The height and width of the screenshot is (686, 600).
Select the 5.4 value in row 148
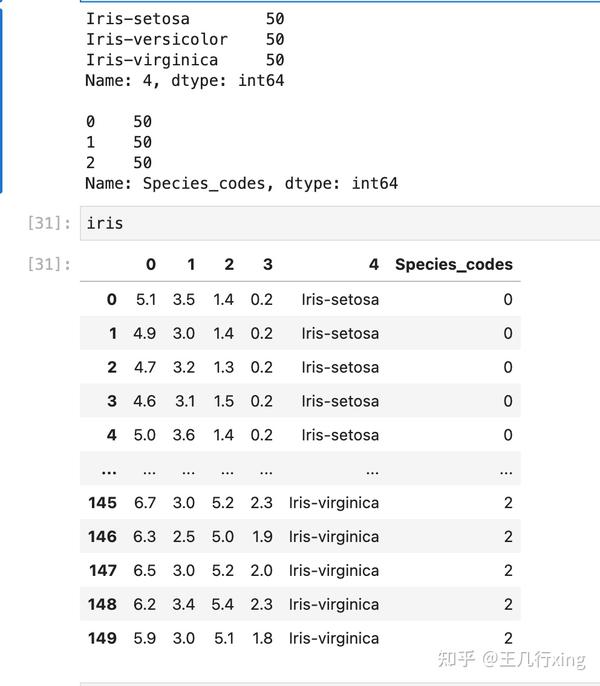coord(221,604)
